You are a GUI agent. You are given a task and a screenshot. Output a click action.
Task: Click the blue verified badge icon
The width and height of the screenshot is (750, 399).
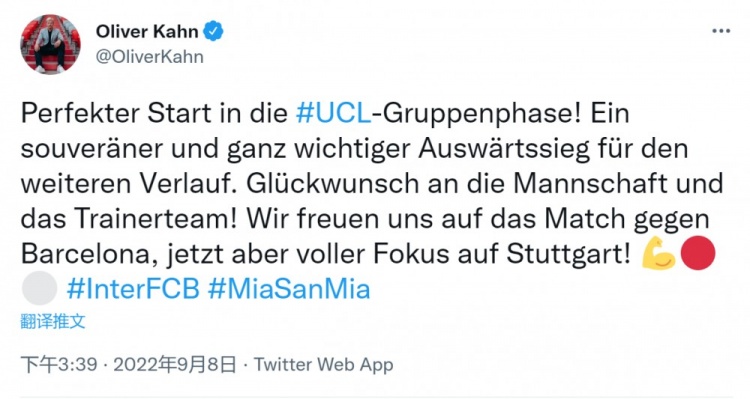pyautogui.click(x=213, y=32)
